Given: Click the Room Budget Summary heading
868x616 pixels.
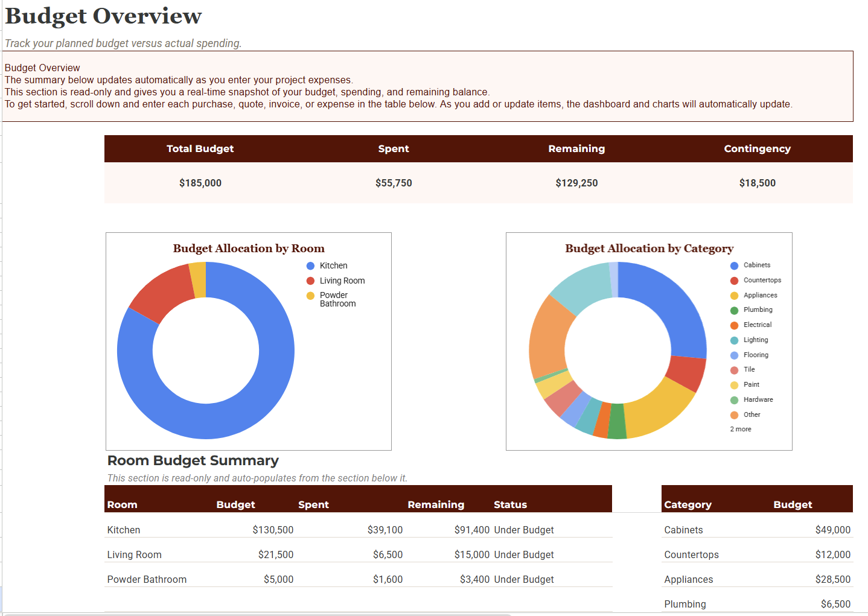Looking at the screenshot, I should coord(193,460).
